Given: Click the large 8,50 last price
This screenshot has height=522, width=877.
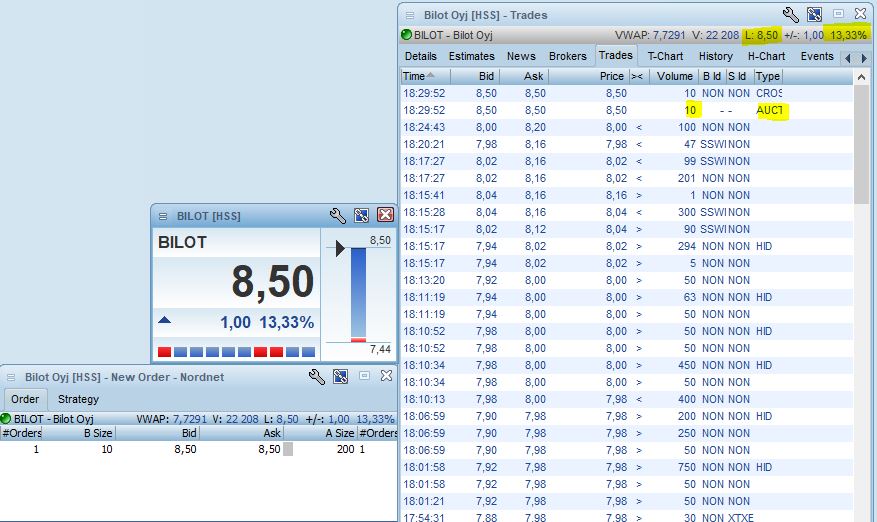Looking at the screenshot, I should (272, 281).
